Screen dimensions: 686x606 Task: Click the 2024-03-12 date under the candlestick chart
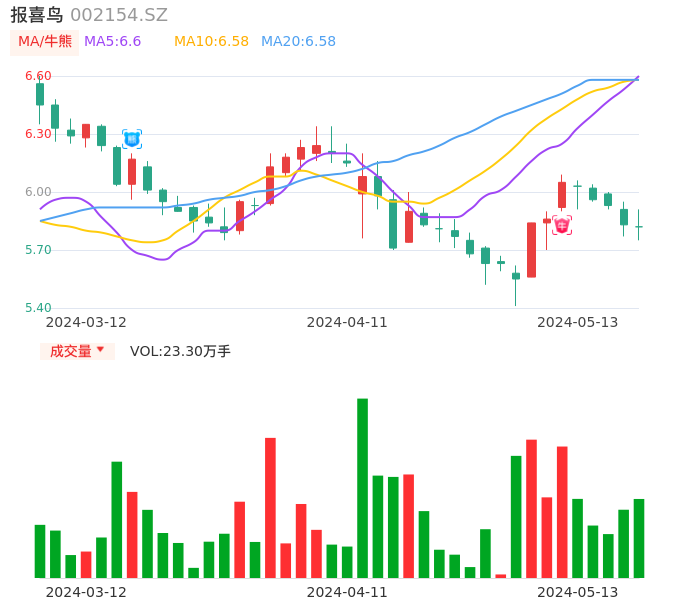click(x=86, y=322)
